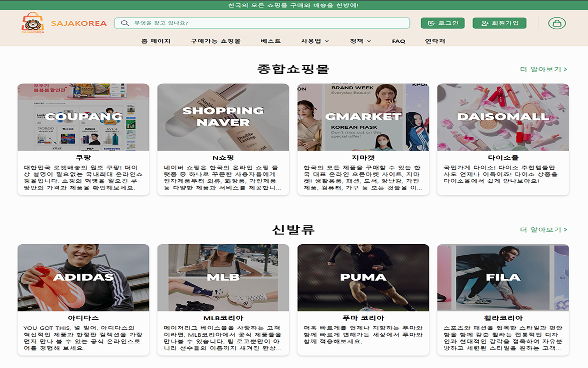The height and width of the screenshot is (368, 588).
Task: Click the 아디다스 description text
Action: [x=83, y=338]
